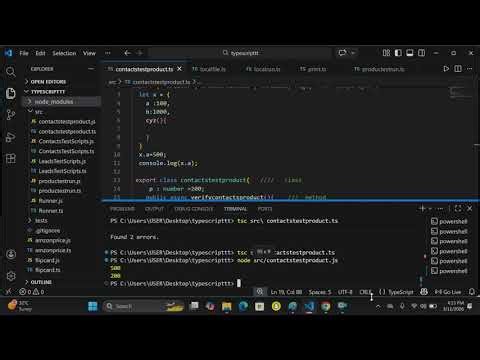This screenshot has height=360, width=480.
Task: Click Go Live in the status bar
Action: [x=448, y=292]
